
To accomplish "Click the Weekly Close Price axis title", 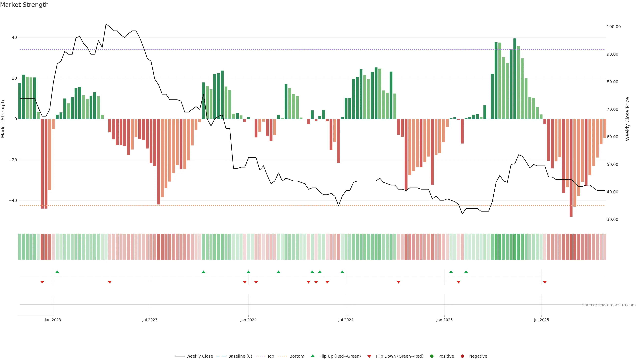I will pos(628,119).
